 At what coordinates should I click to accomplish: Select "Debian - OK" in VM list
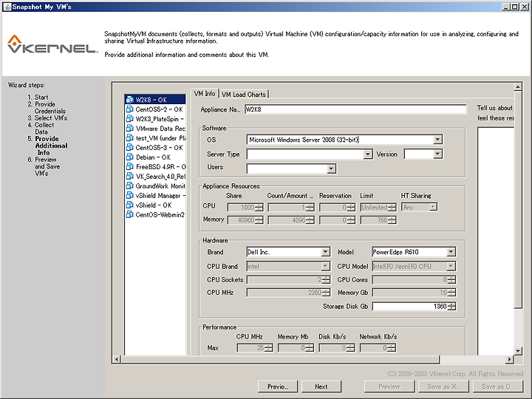(155, 157)
